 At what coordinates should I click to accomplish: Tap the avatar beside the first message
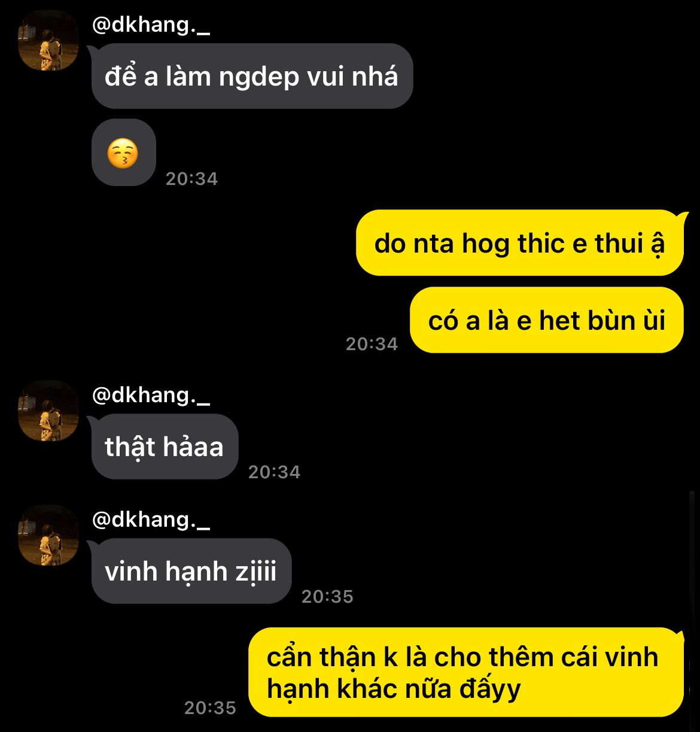click(x=48, y=41)
